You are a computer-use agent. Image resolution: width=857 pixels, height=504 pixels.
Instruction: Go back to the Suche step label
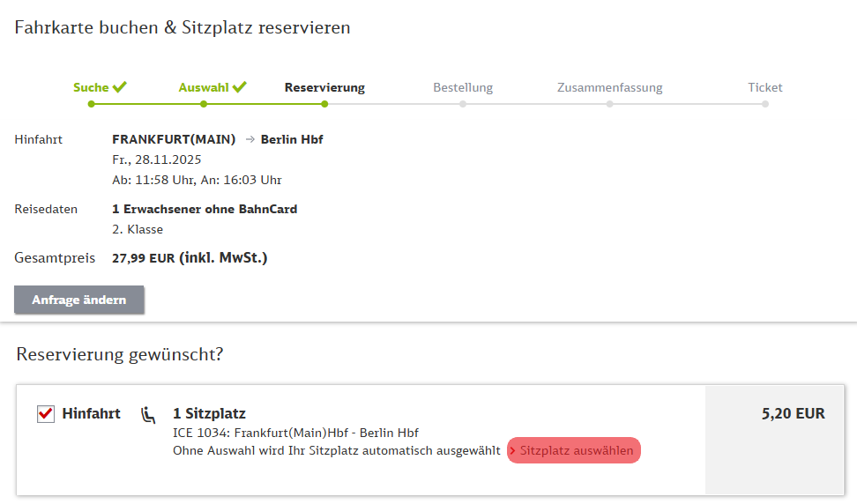click(91, 87)
